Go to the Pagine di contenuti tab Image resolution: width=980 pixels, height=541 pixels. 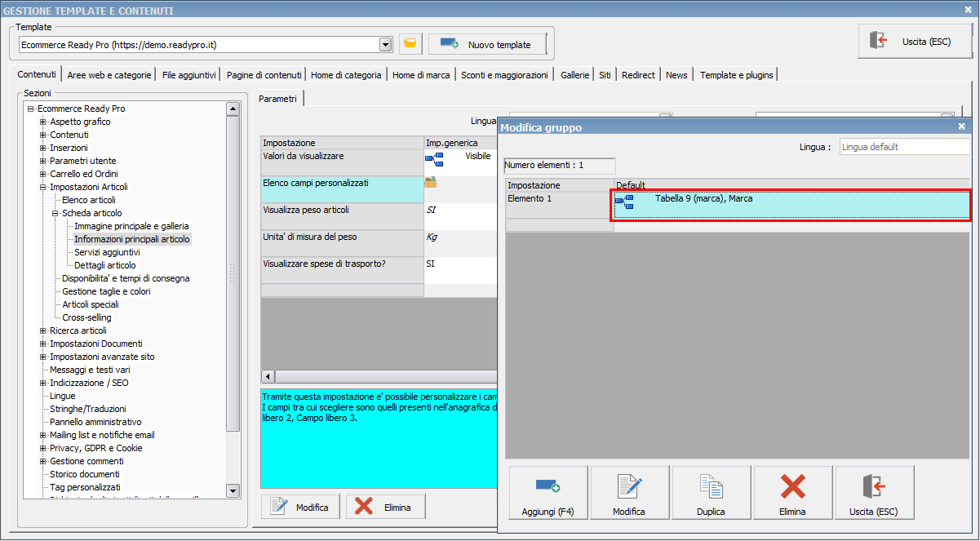click(264, 75)
